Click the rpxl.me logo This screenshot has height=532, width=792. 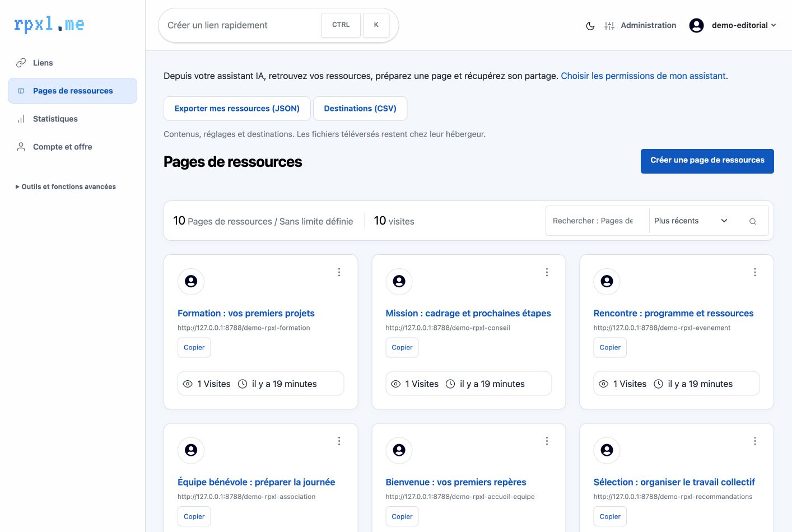pos(49,24)
